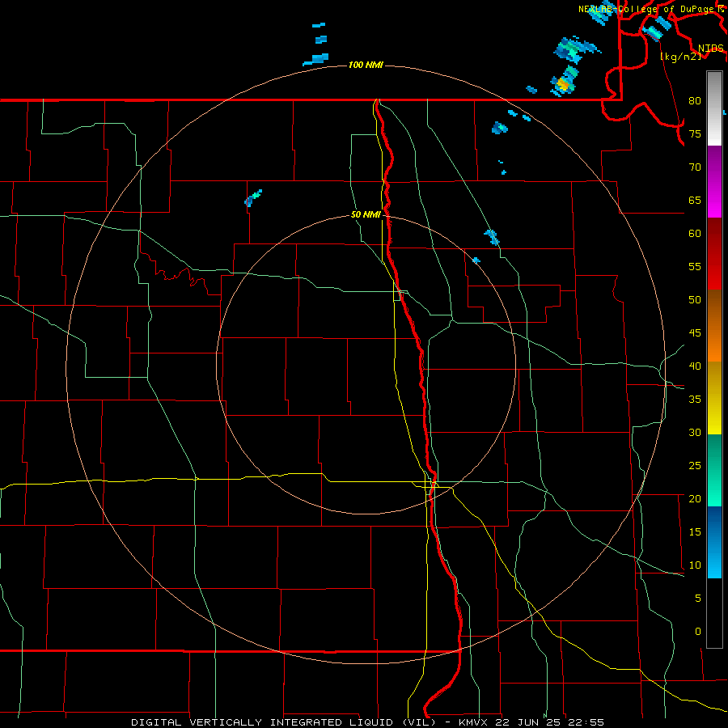
Task: Click the scale value 10
Action: click(x=695, y=565)
